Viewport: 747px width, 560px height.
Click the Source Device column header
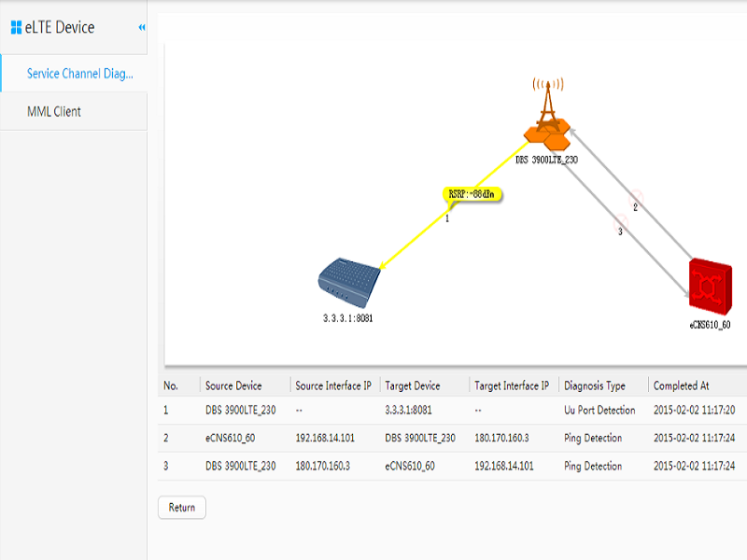click(x=233, y=385)
